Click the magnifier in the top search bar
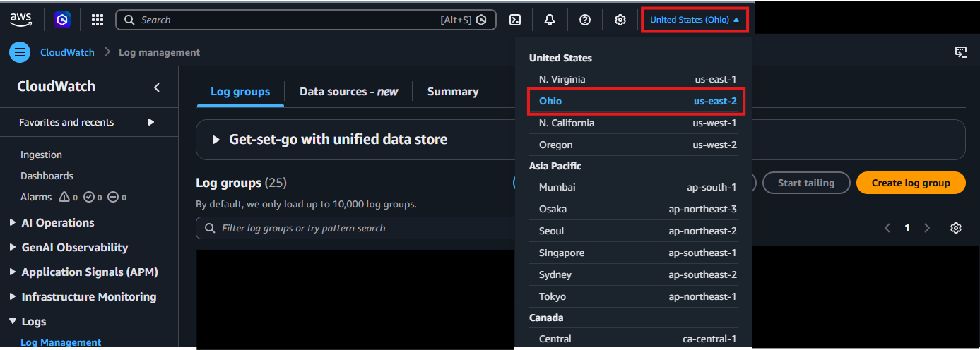The image size is (980, 350). tap(129, 20)
